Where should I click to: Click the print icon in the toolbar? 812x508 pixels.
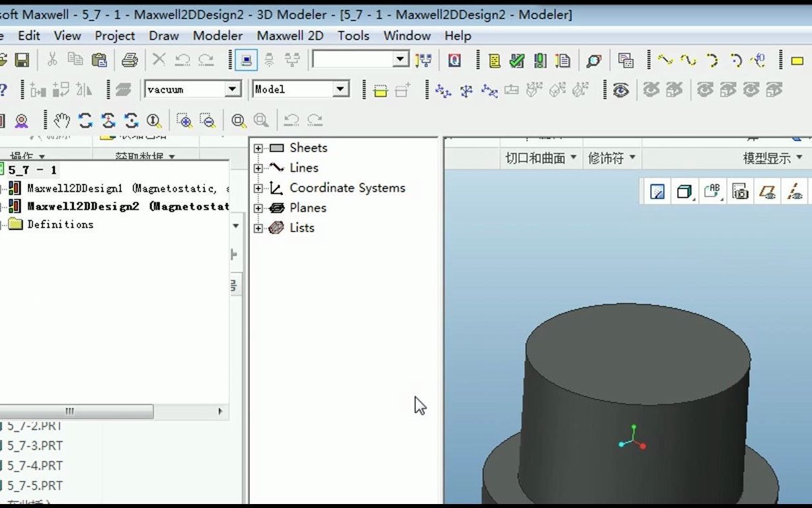click(x=130, y=60)
